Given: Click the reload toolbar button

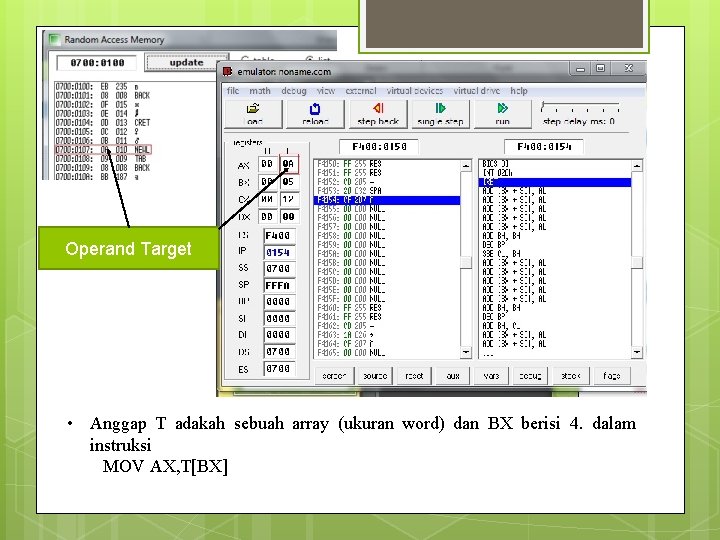Looking at the screenshot, I should tap(315, 114).
